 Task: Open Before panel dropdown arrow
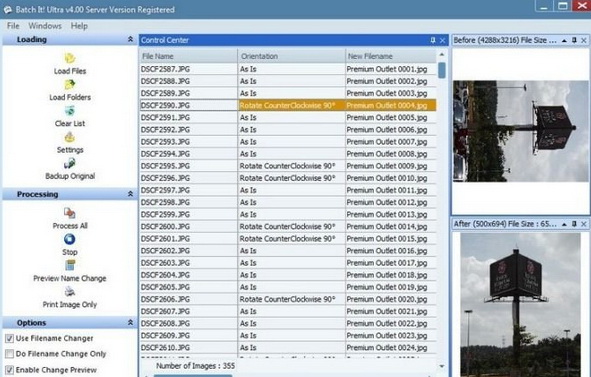(564, 40)
